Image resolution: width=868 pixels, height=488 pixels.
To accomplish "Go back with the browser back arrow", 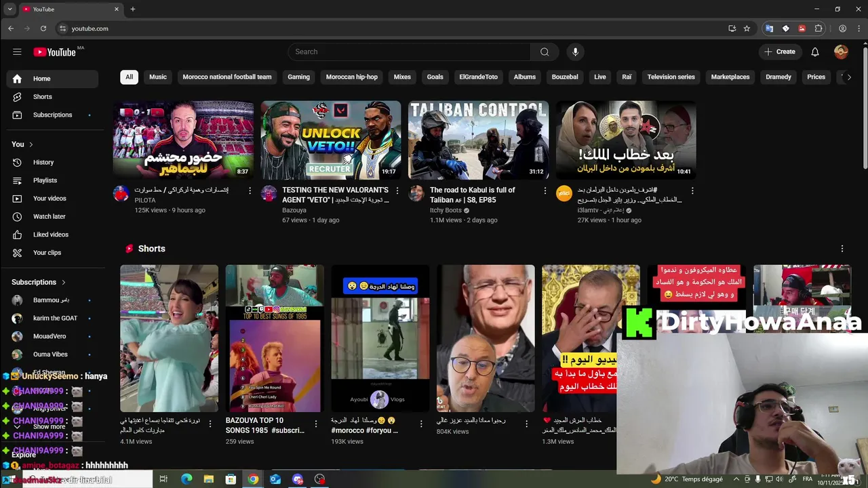I will click(x=11, y=28).
